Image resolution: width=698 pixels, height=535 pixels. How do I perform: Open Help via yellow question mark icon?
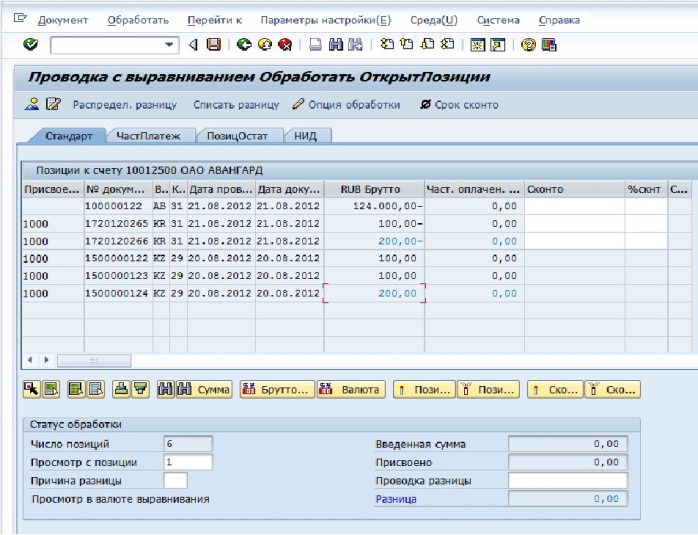[527, 44]
